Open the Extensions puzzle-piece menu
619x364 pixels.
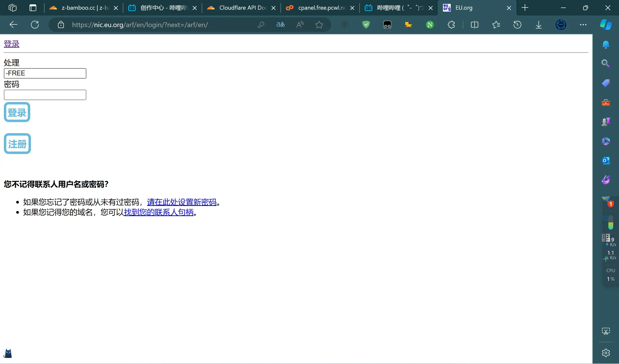point(451,25)
